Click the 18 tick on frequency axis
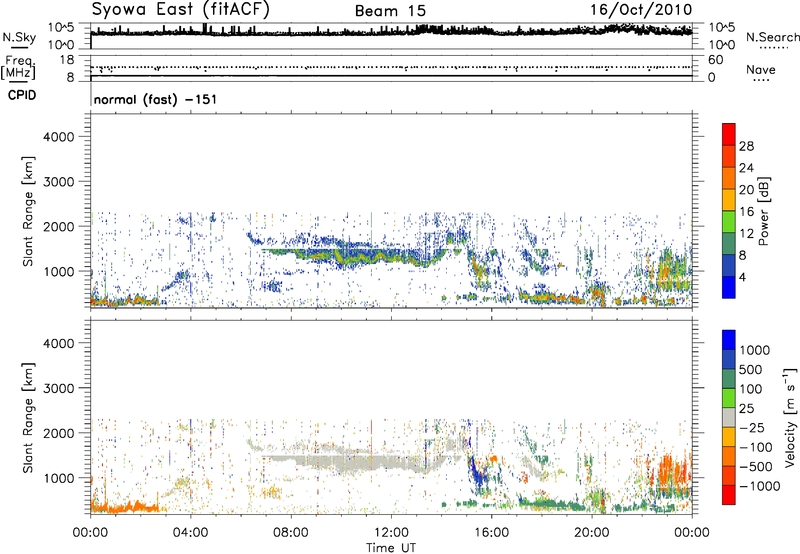 point(66,60)
